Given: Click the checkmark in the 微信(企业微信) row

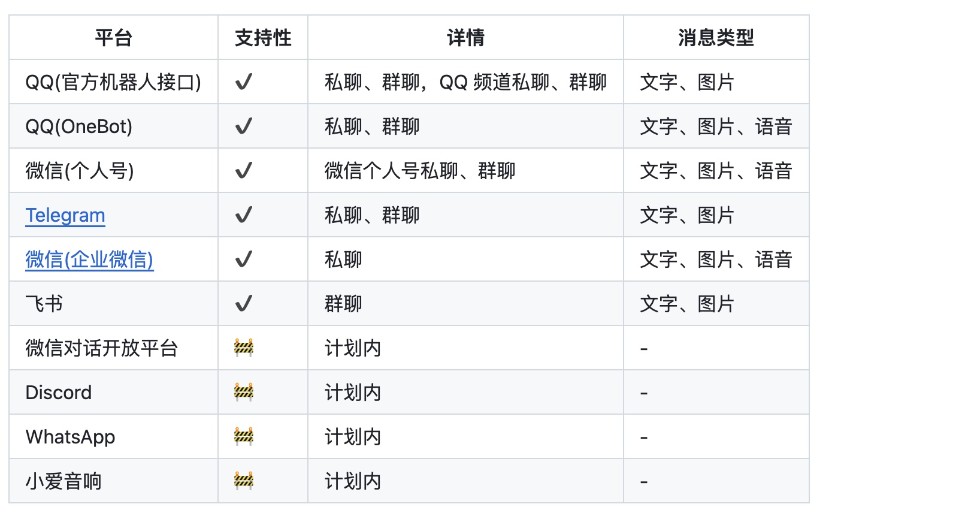Looking at the screenshot, I should click(x=244, y=259).
